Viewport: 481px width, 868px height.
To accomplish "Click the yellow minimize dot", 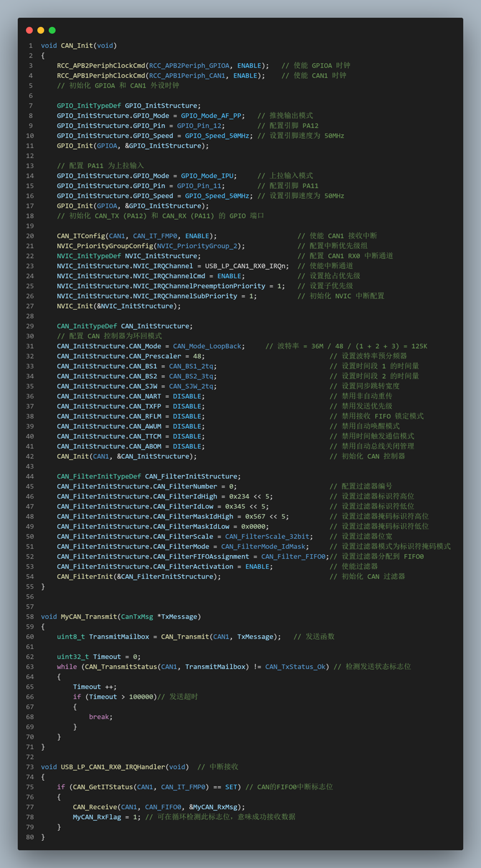I will 41,30.
